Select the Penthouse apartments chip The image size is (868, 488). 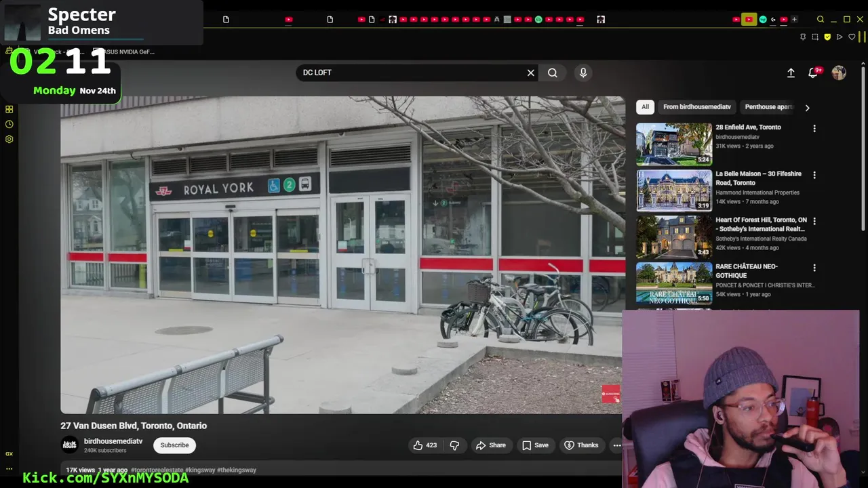(x=768, y=107)
